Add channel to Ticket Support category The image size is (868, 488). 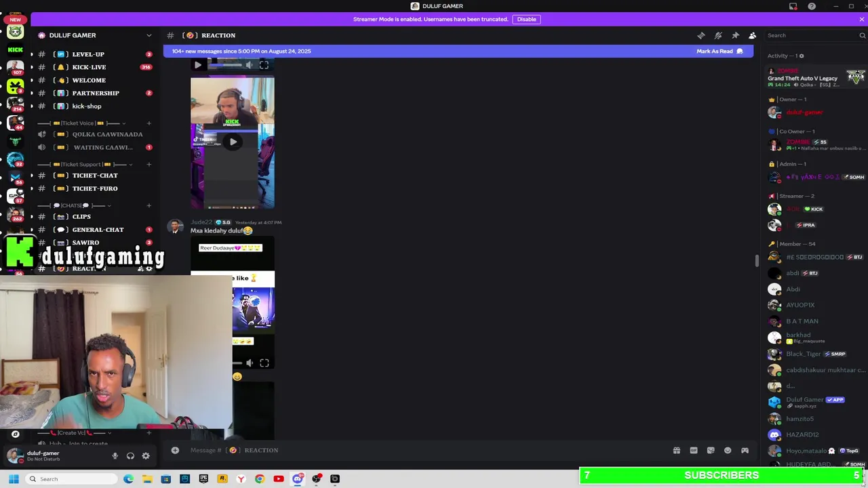[x=149, y=165]
